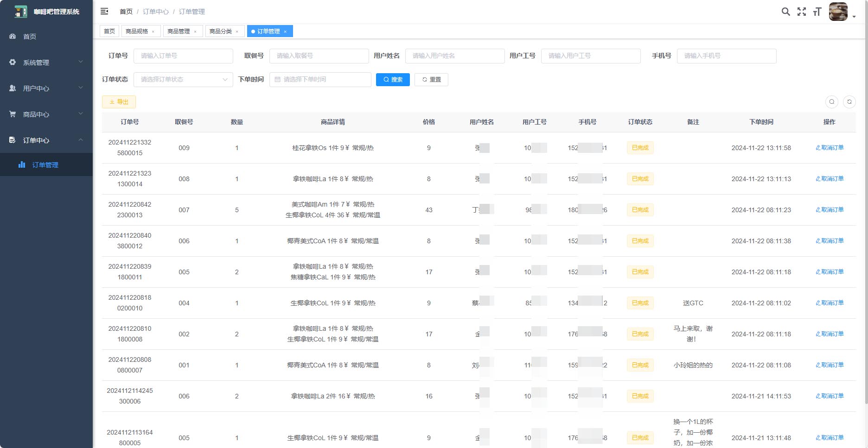
Task: Click the user avatar in header
Action: (x=838, y=12)
